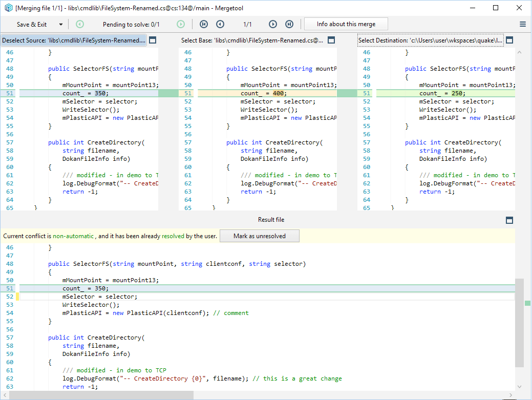Click the result pane vertical scrollbar thumb

[x=520, y=323]
